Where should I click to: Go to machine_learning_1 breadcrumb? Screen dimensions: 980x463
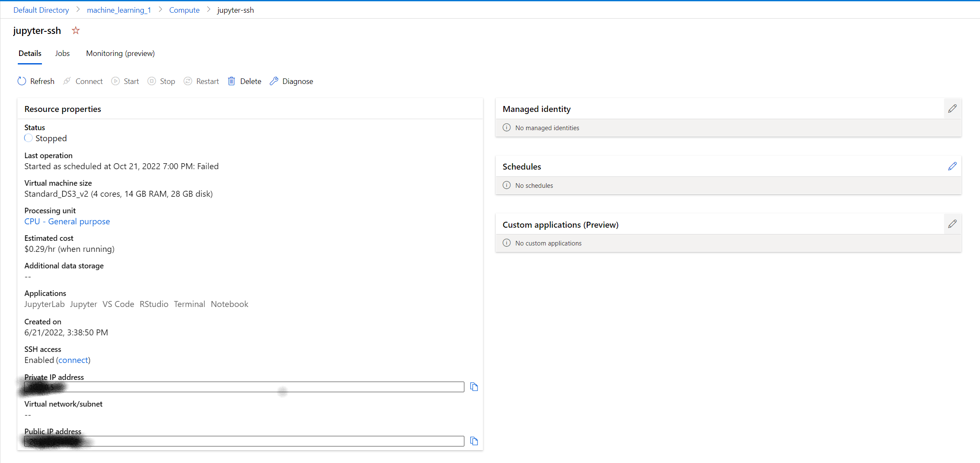[x=119, y=10]
